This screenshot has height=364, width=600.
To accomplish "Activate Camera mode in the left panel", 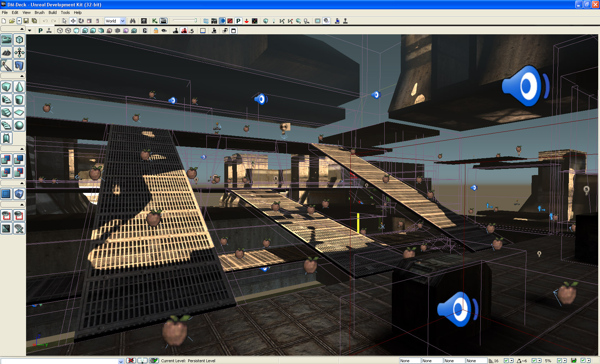I will pos(6,40).
